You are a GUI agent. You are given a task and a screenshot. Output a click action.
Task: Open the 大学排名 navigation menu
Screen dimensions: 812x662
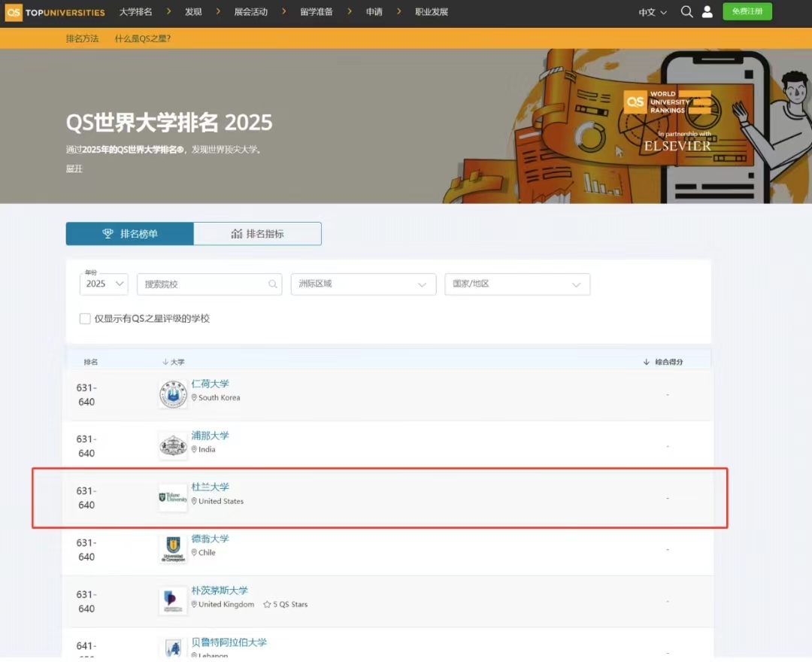(136, 12)
